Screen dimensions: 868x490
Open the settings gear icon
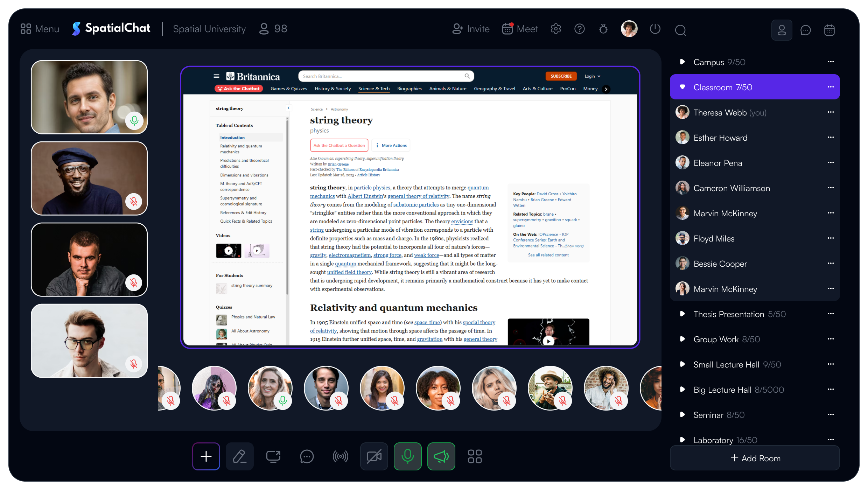(556, 29)
